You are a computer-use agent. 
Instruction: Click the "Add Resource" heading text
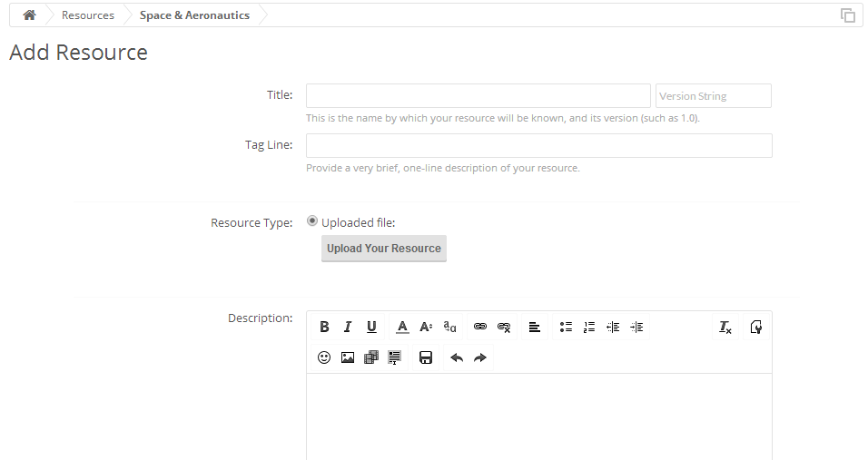tap(79, 53)
